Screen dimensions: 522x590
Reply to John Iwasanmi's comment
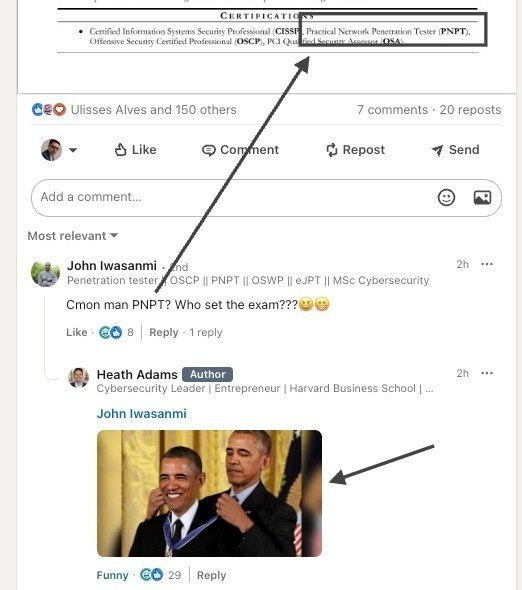point(164,332)
